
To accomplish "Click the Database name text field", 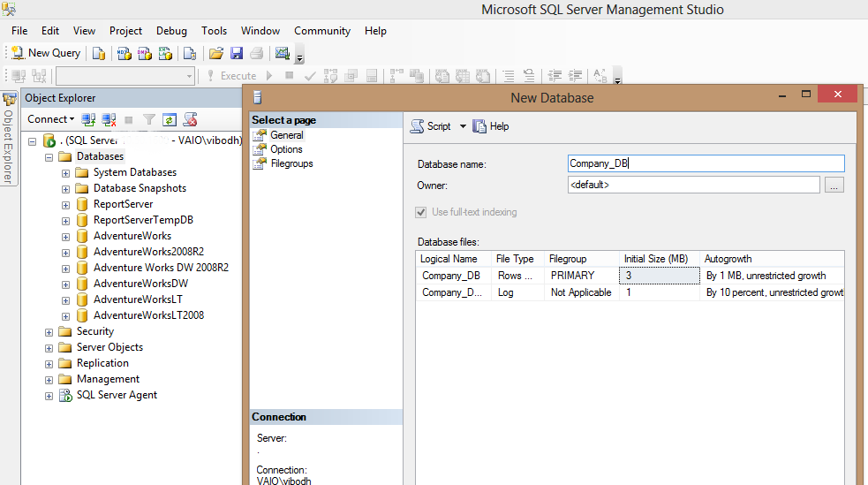I will (x=706, y=163).
